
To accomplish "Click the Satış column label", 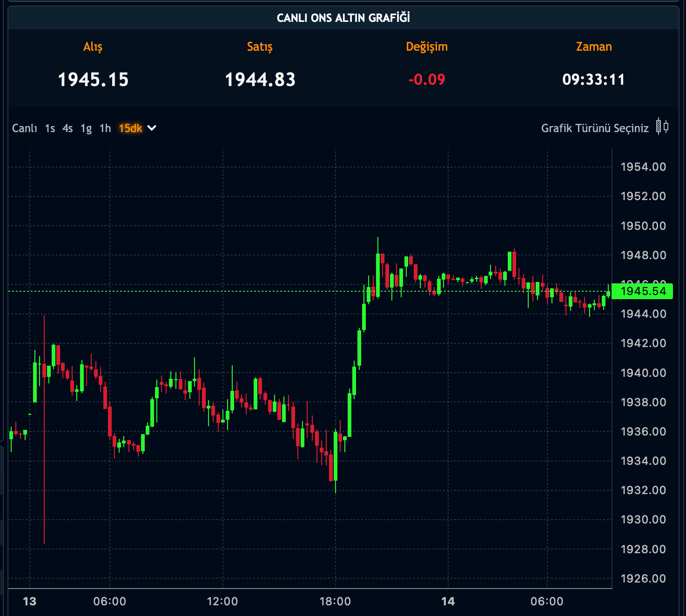I will (260, 47).
